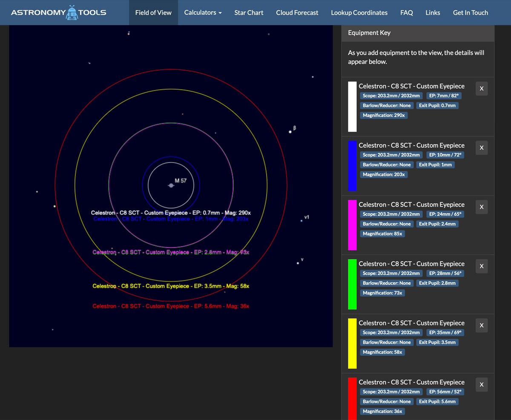This screenshot has width=511, height=420.
Task: Click the "Equipment Key" panel heading
Action: click(x=369, y=33)
